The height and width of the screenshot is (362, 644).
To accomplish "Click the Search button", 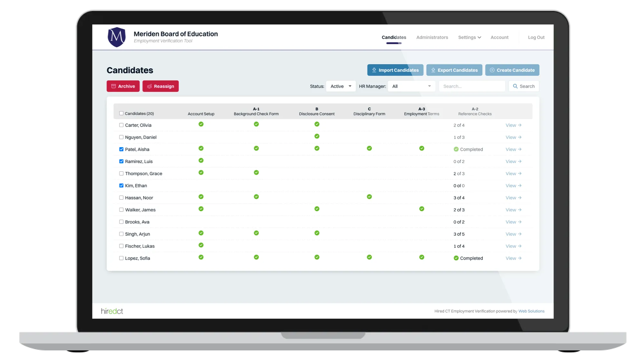I will click(524, 86).
